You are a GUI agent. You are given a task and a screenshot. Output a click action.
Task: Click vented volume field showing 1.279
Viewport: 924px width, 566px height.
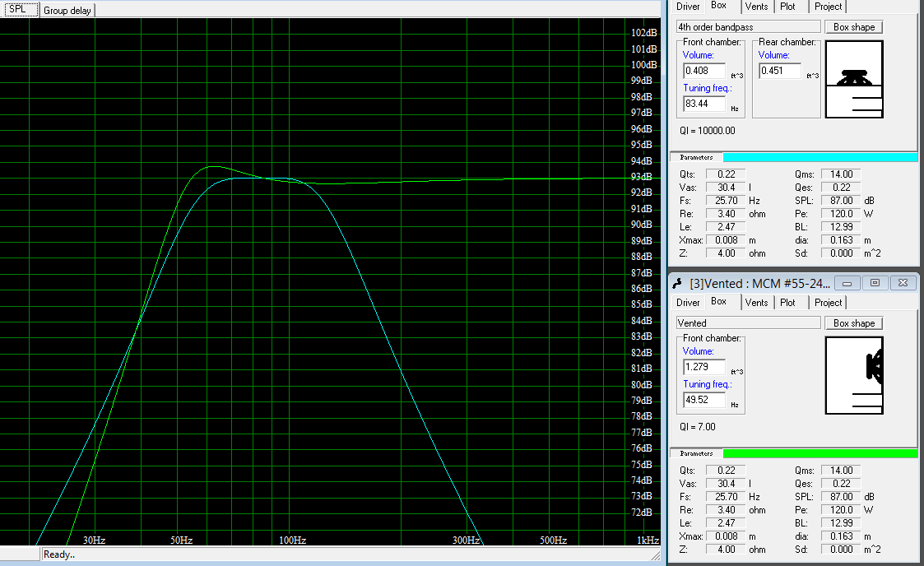coord(704,367)
